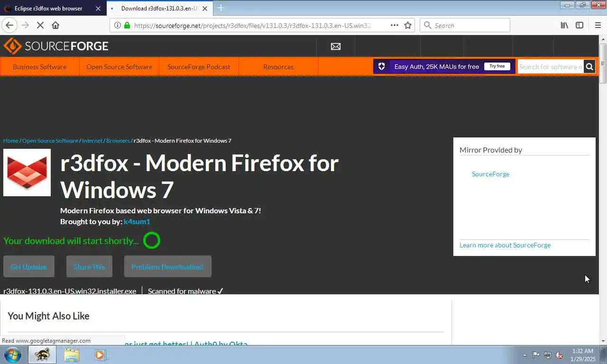Click the Share This button
The width and height of the screenshot is (607, 364).
(x=89, y=267)
